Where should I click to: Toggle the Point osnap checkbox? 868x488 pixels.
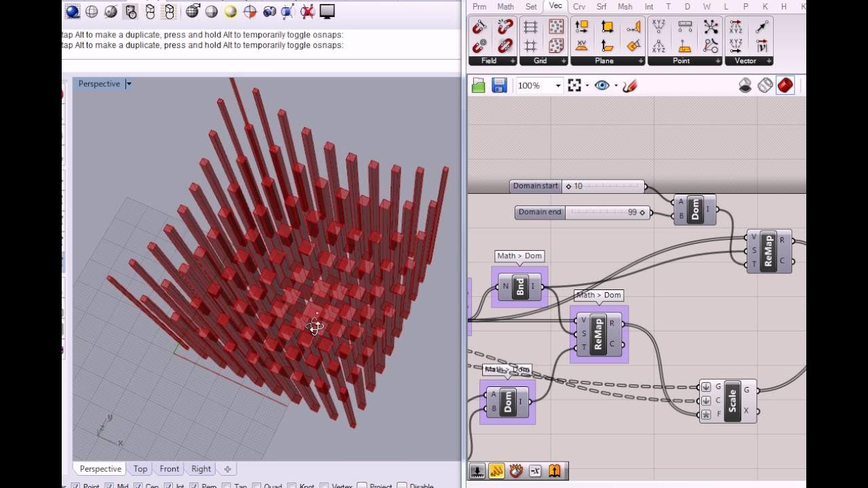click(75, 486)
